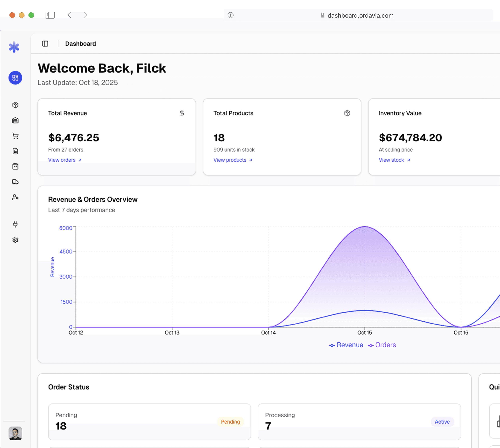
Task: Open the document invoice sidebar icon
Action: coord(15,151)
